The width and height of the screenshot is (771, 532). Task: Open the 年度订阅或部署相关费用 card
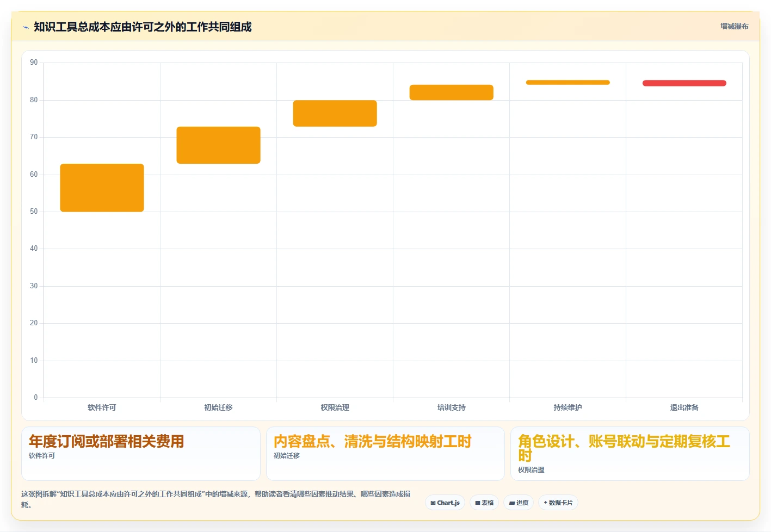(x=141, y=453)
